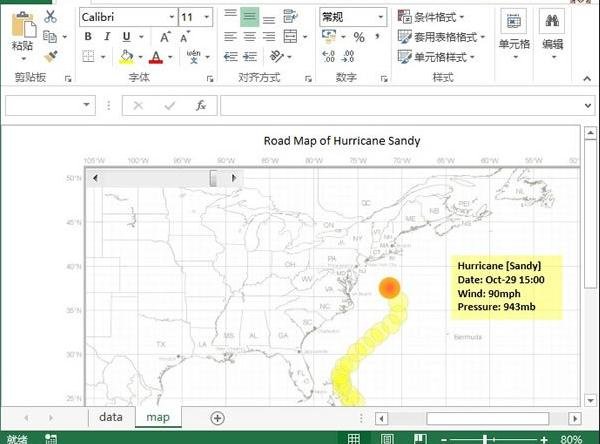Expand the formula bar chevron
The image size is (600, 444).
(x=588, y=105)
